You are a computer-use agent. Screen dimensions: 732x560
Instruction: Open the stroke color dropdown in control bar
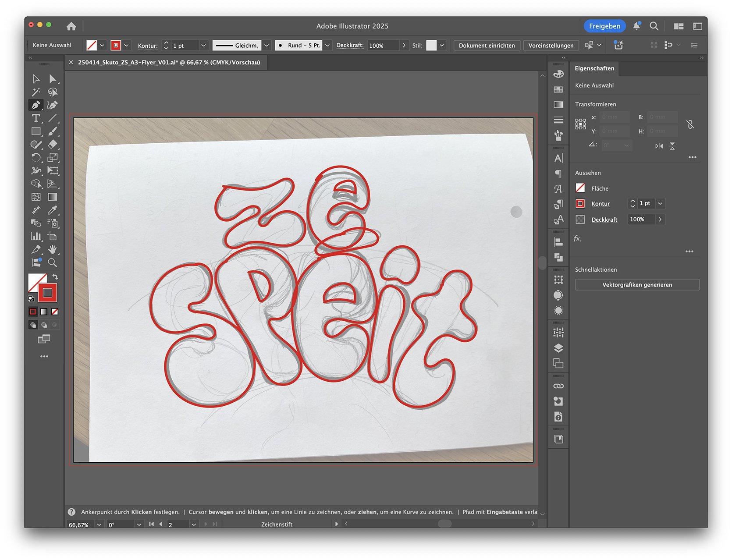pos(127,45)
